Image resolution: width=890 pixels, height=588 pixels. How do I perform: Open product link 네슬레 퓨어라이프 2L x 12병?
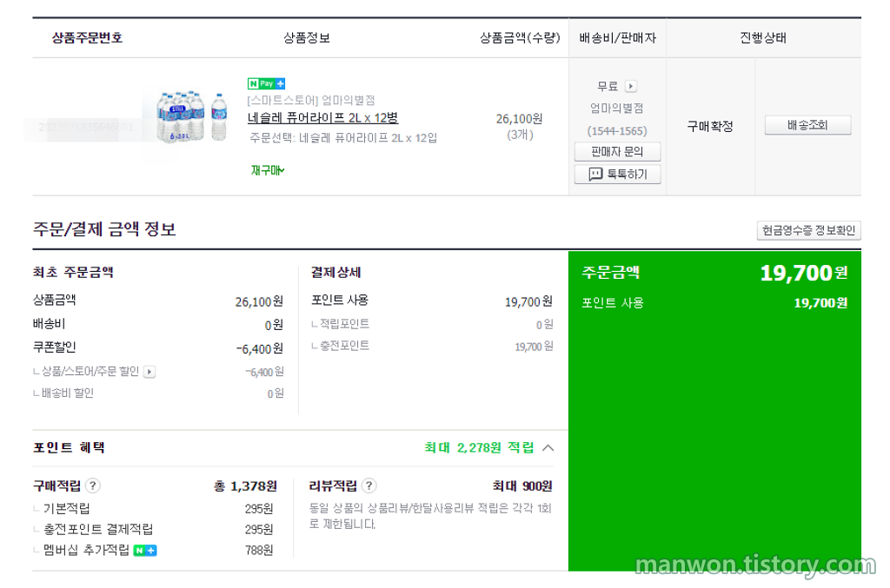(322, 118)
